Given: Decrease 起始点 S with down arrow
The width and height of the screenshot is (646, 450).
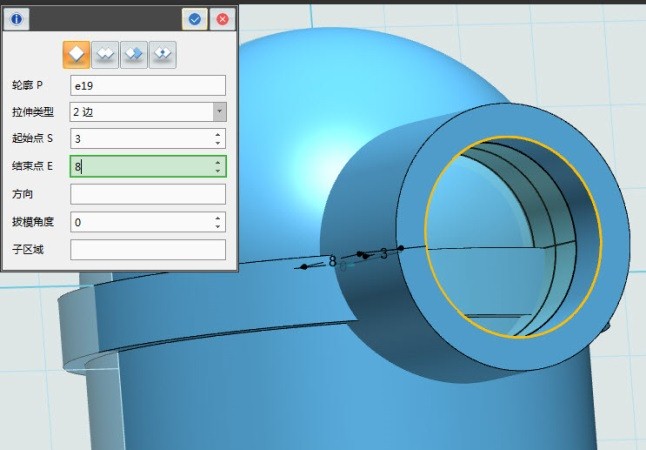Looking at the screenshot, I should tap(218, 144).
